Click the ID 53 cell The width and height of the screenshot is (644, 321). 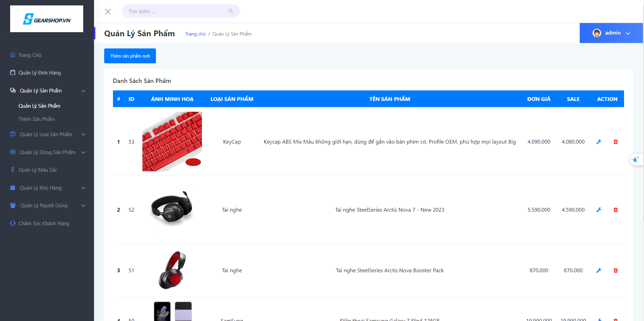point(131,142)
